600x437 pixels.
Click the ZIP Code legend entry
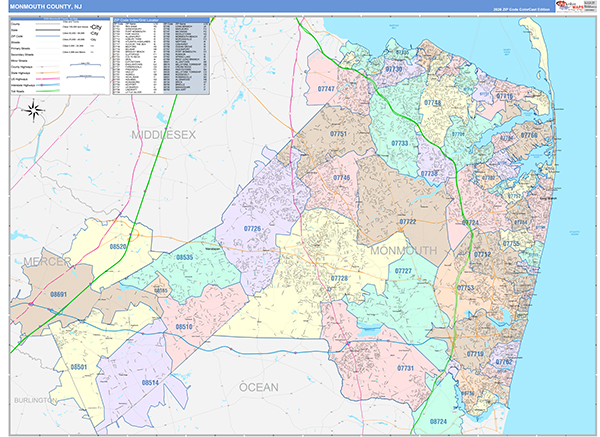(x=35, y=36)
